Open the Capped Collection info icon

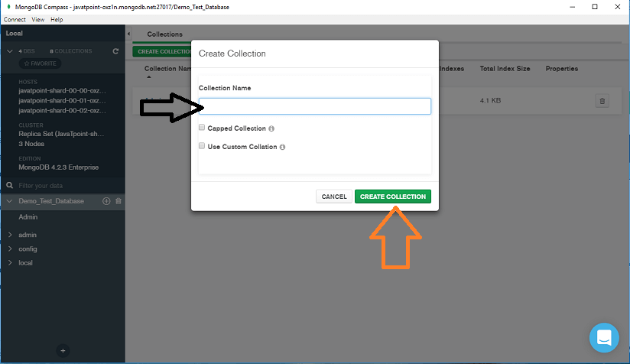click(271, 128)
